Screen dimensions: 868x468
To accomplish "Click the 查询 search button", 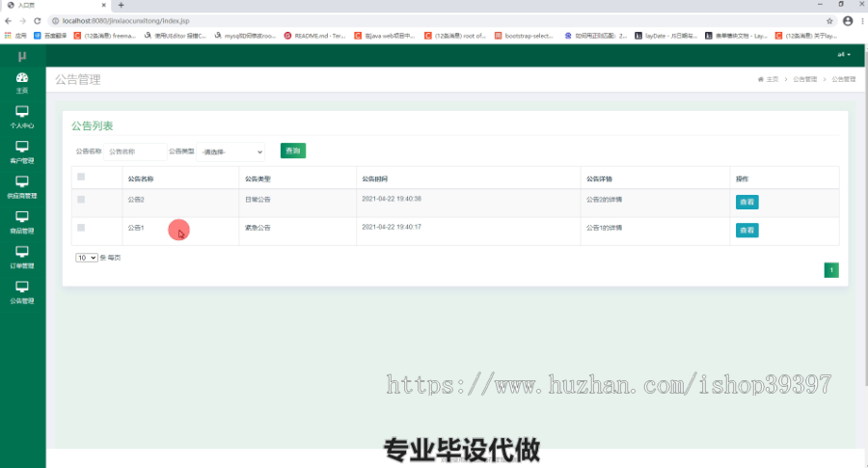I will click(x=293, y=151).
